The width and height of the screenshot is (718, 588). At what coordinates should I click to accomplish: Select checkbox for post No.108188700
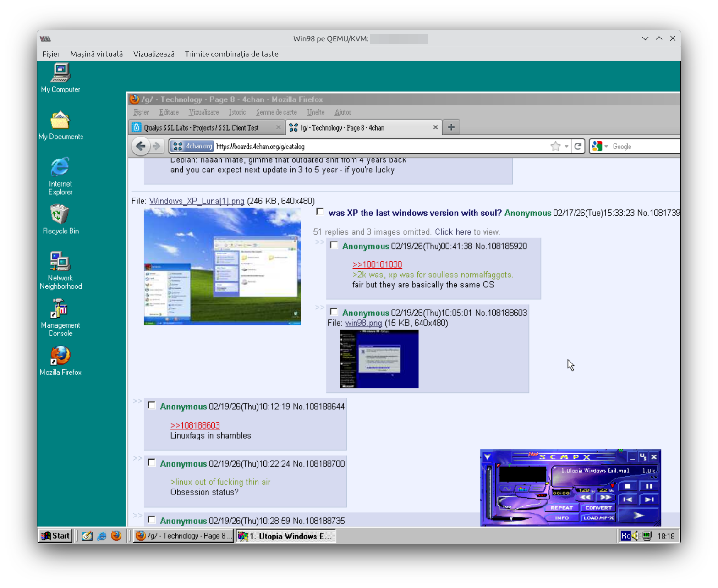click(x=152, y=462)
